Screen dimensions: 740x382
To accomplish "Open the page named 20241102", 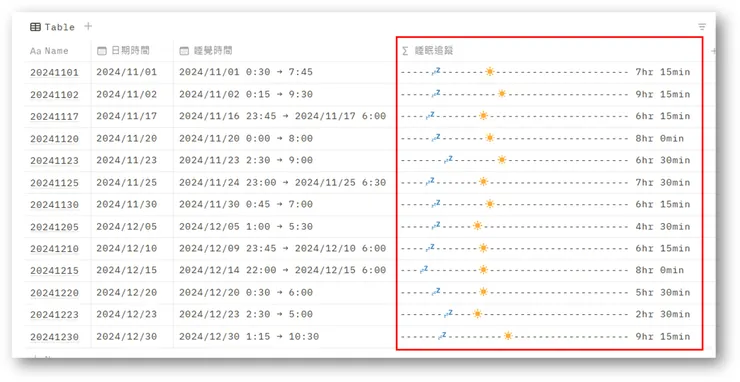I will point(54,95).
